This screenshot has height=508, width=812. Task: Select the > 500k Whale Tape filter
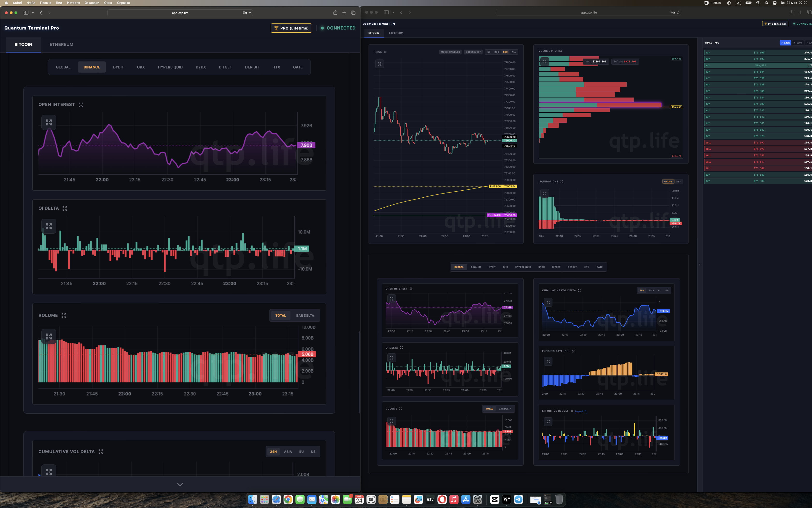tap(798, 43)
